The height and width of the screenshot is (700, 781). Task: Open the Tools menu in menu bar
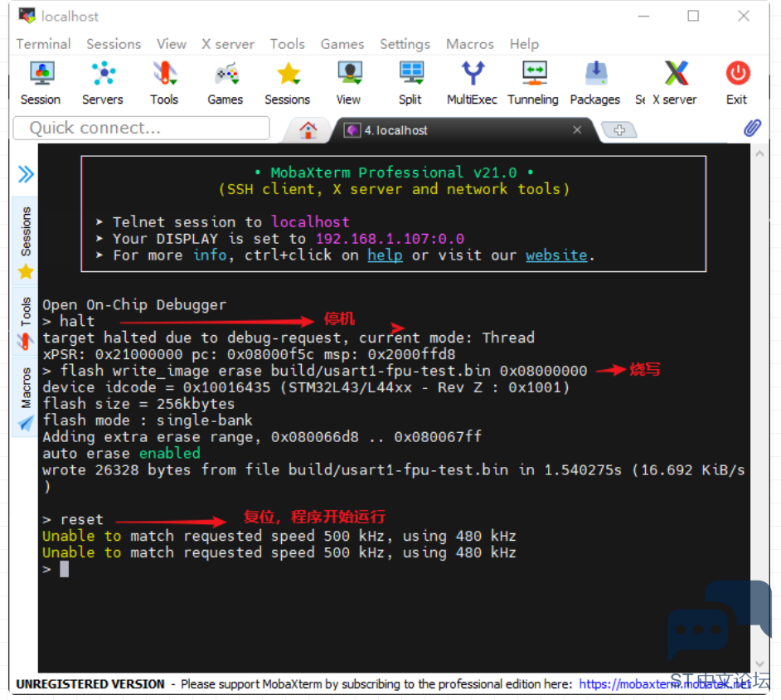(288, 44)
